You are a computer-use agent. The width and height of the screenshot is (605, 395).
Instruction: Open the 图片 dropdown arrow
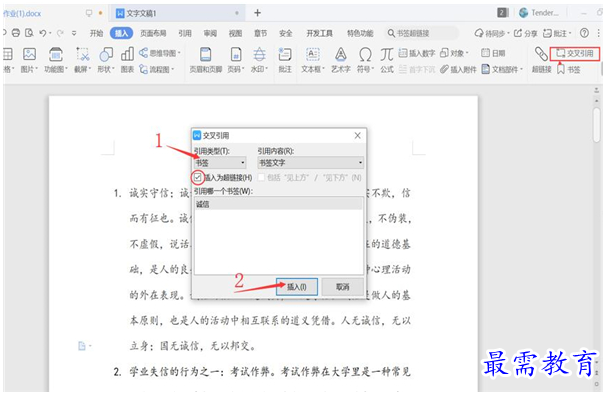[37, 69]
